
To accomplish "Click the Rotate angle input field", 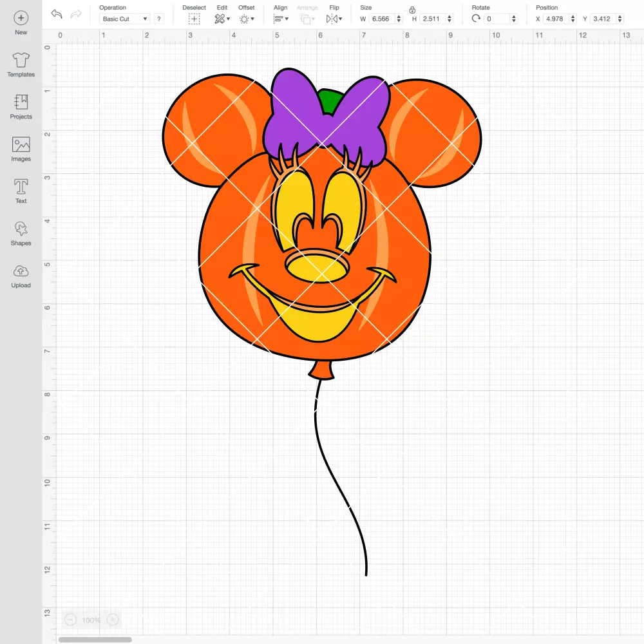I will point(497,19).
